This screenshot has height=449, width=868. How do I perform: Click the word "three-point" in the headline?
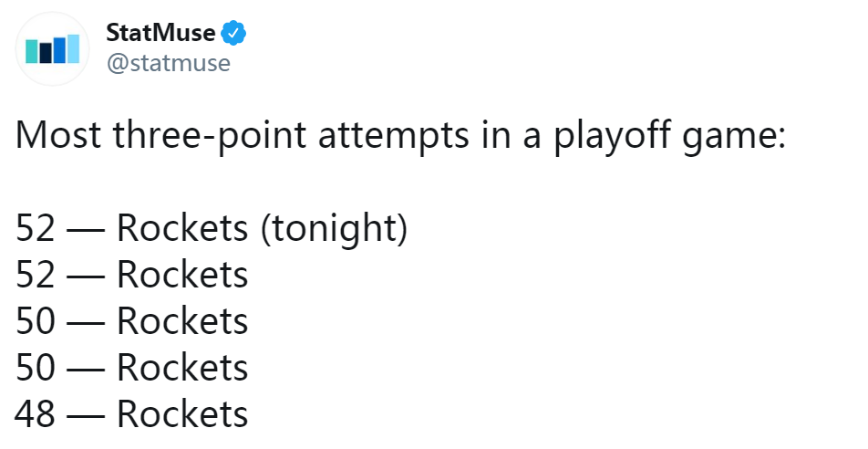click(x=210, y=137)
